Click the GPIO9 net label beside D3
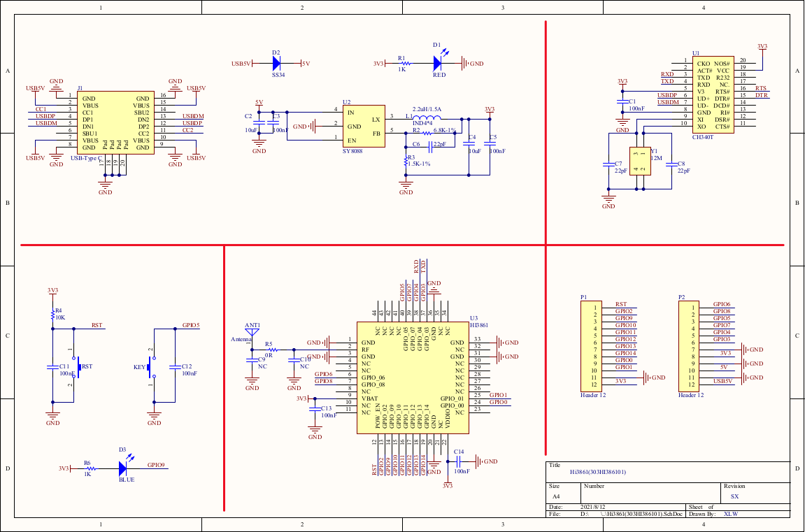The height and width of the screenshot is (532, 805). point(156,466)
